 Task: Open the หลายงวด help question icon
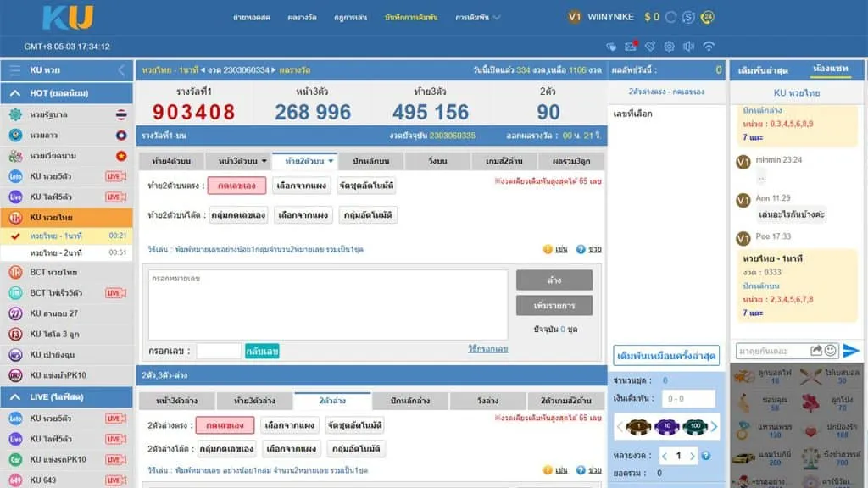pyautogui.click(x=706, y=456)
